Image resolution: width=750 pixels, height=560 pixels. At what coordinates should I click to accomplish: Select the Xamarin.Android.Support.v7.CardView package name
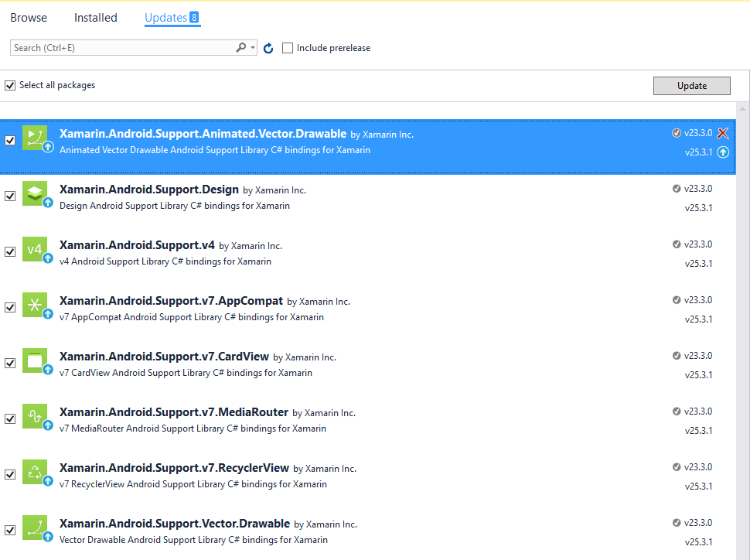164,357
